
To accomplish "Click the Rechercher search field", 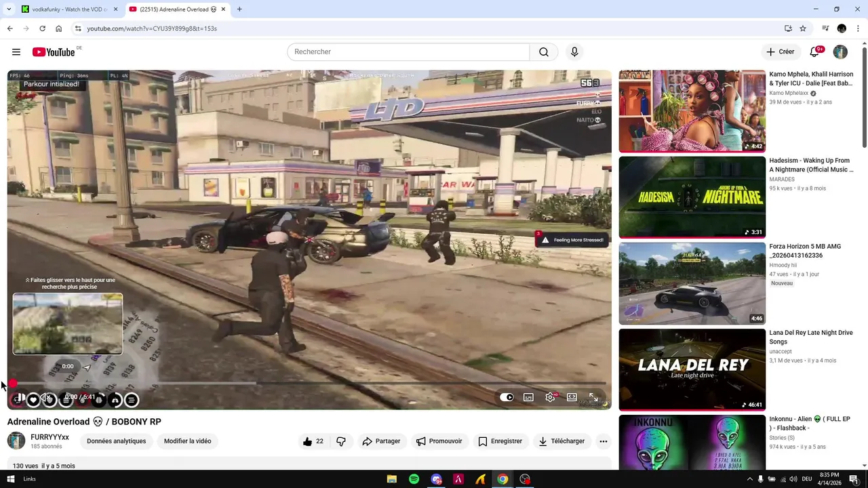I will [x=408, y=52].
